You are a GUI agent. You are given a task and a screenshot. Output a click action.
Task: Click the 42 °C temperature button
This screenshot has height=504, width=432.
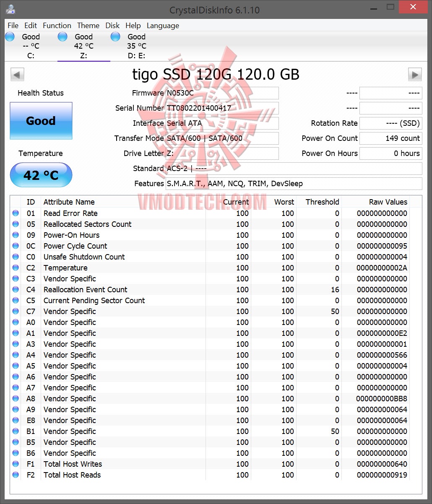tap(41, 175)
